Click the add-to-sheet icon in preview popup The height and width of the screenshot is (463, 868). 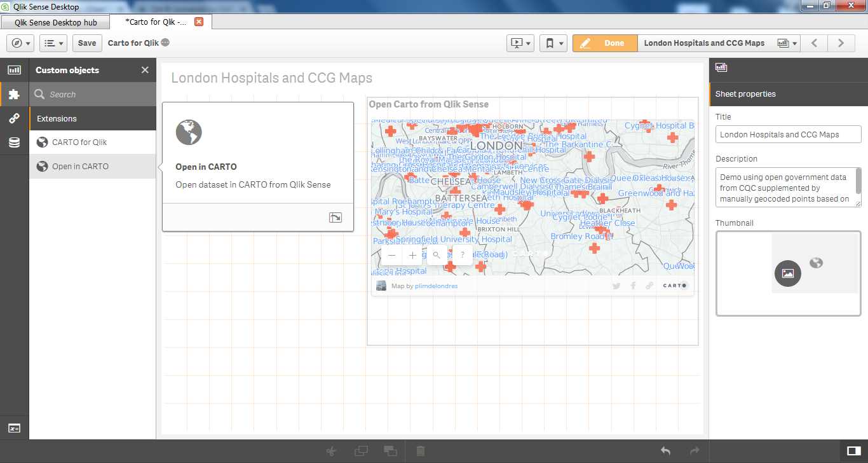(336, 218)
